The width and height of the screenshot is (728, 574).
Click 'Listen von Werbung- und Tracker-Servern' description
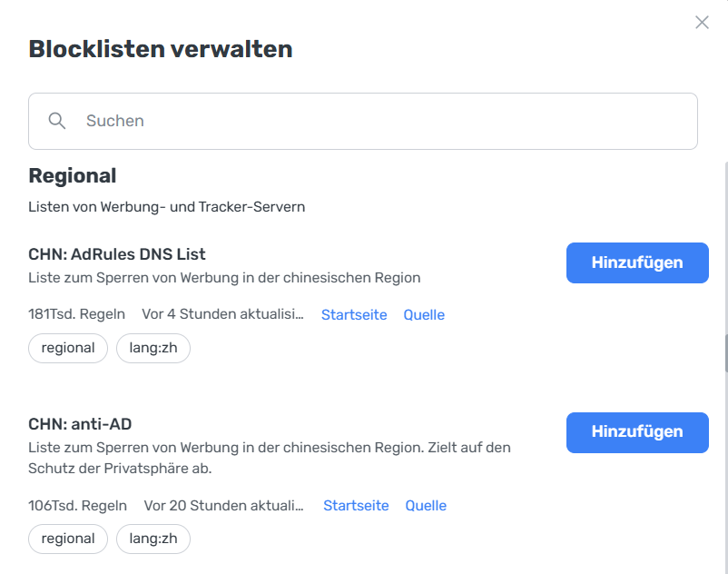click(167, 207)
